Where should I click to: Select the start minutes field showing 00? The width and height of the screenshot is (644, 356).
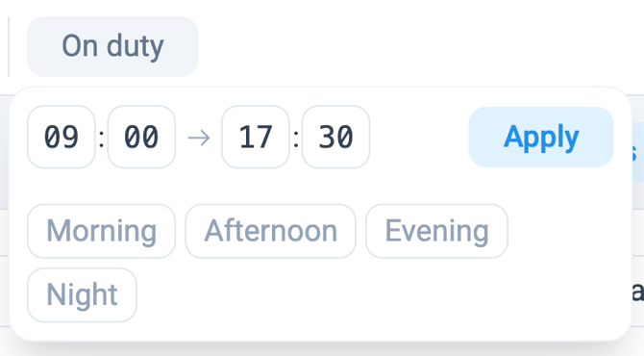pyautogui.click(x=141, y=137)
